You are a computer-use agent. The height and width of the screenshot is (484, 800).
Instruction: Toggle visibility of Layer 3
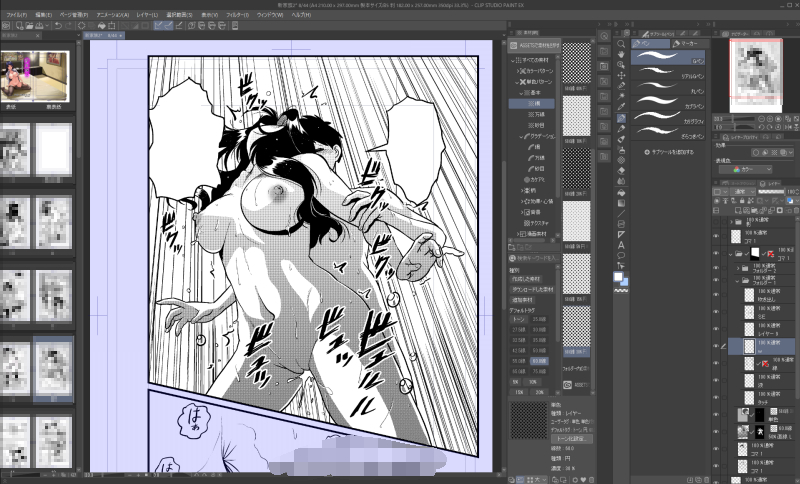[716, 329]
